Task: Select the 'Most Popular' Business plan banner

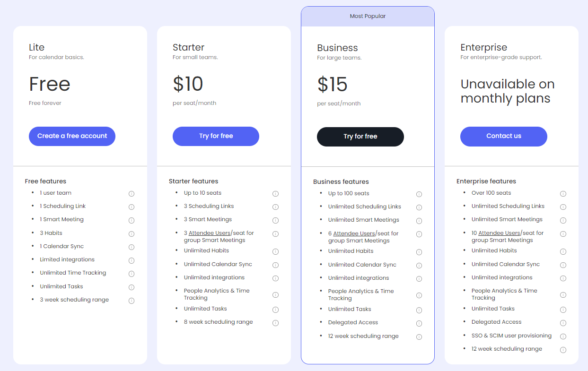Action: coord(368,16)
